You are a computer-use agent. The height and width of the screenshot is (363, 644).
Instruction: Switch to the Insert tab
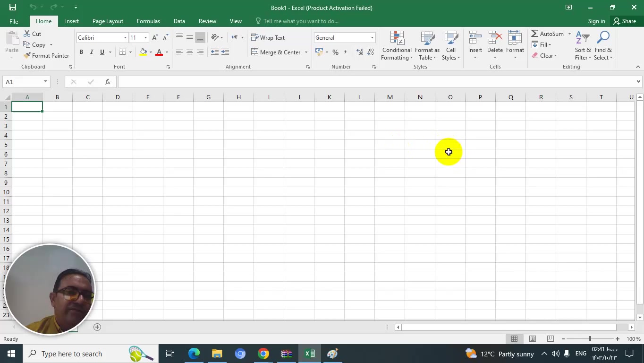(72, 21)
